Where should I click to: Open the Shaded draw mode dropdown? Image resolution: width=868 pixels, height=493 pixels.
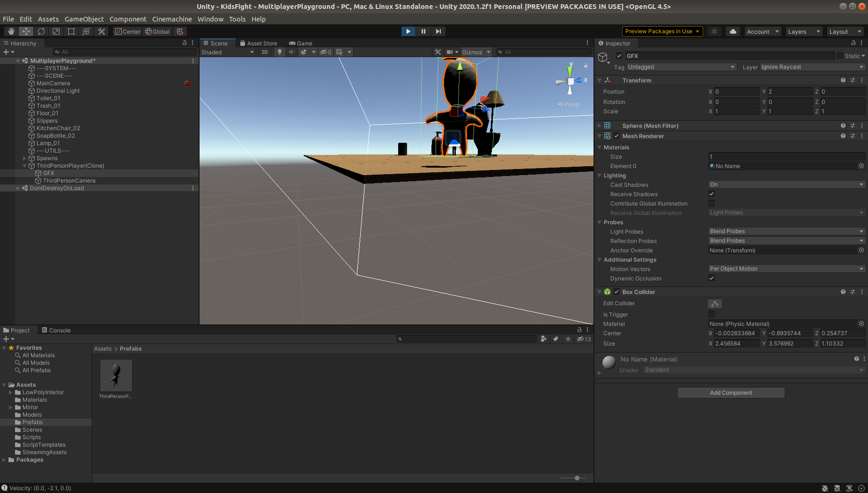(228, 52)
